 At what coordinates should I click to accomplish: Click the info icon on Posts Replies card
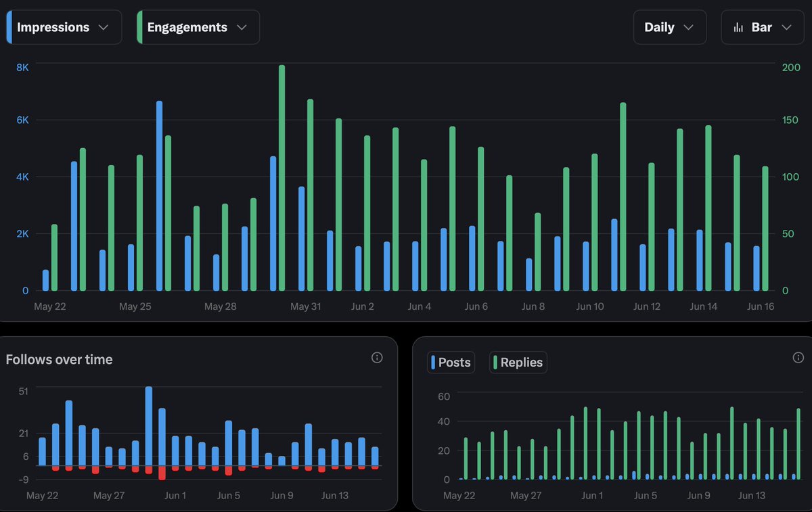(x=798, y=357)
